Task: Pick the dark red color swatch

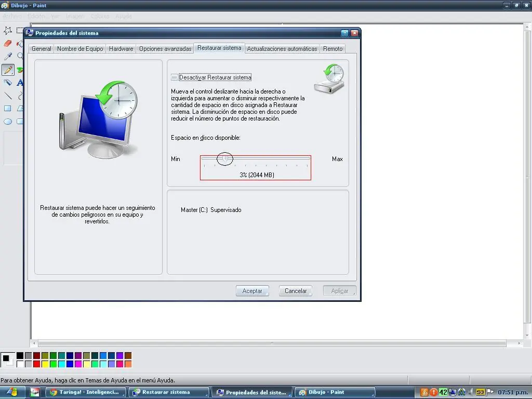Action: [x=37, y=355]
